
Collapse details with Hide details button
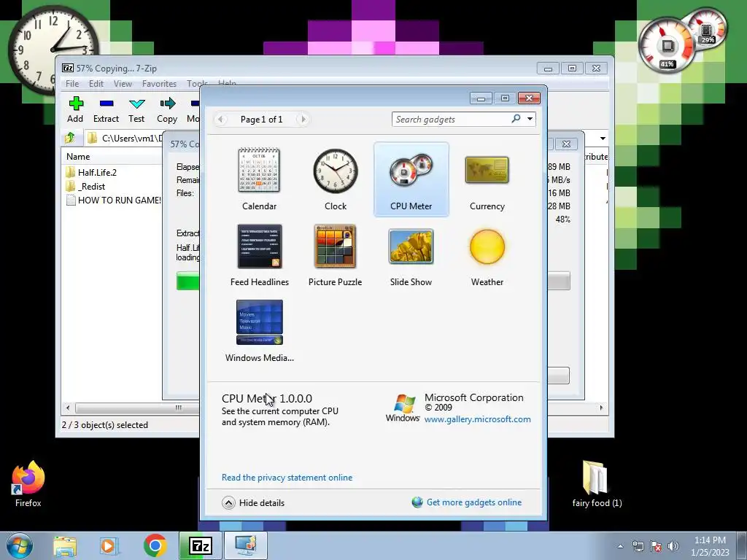tap(253, 503)
